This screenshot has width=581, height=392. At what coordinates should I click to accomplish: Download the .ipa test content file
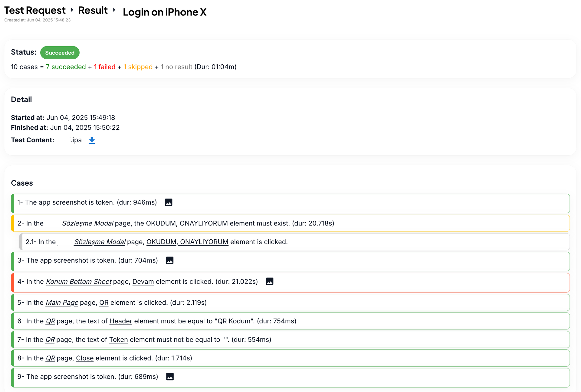[x=92, y=140]
